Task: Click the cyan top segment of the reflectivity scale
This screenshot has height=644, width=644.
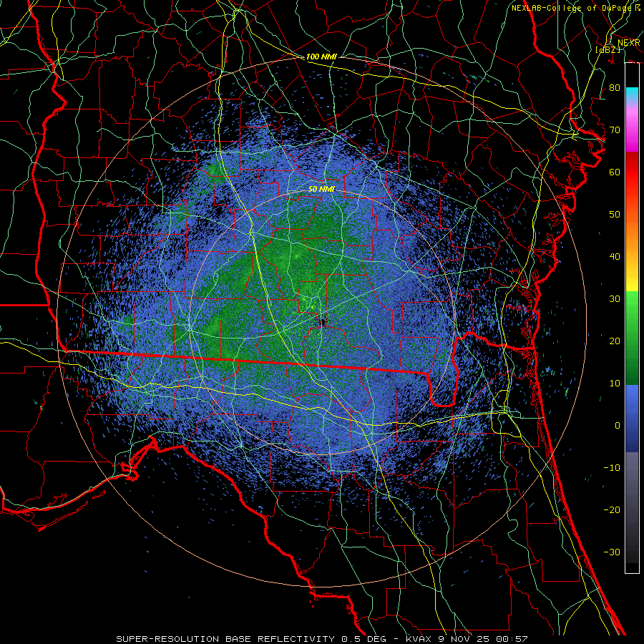Action: [632, 94]
